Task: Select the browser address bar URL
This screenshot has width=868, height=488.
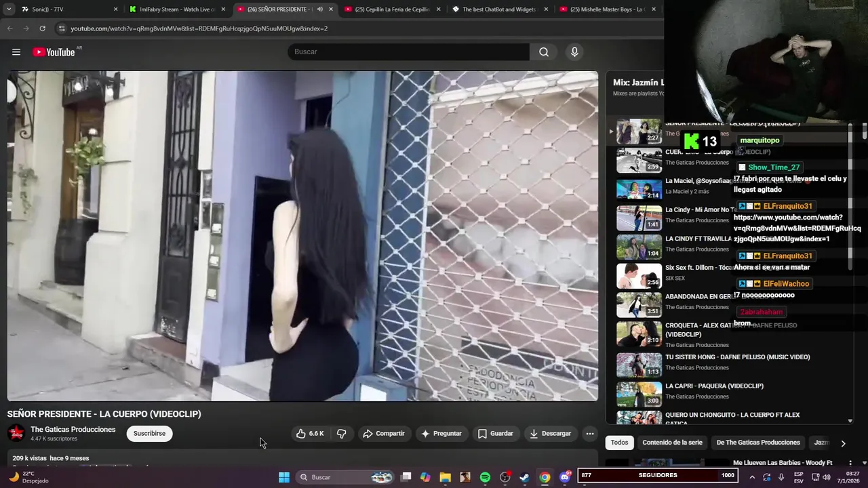Action: (199, 28)
